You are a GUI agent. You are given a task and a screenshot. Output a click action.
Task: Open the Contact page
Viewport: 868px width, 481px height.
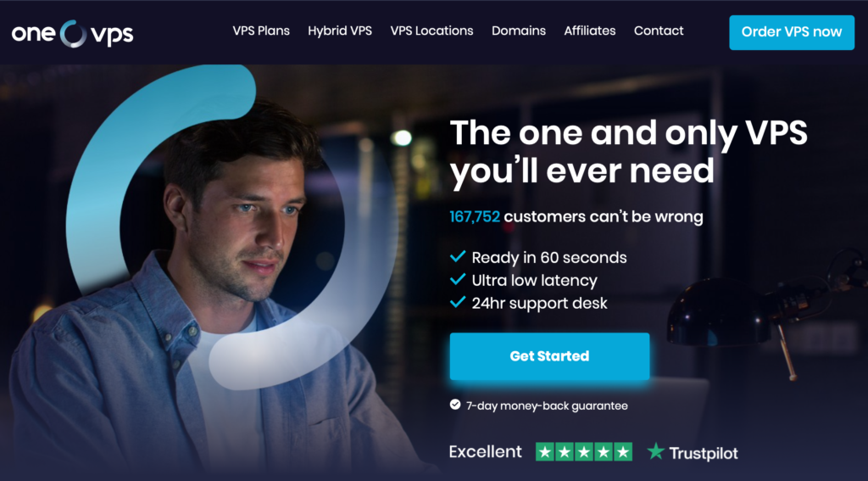659,31
